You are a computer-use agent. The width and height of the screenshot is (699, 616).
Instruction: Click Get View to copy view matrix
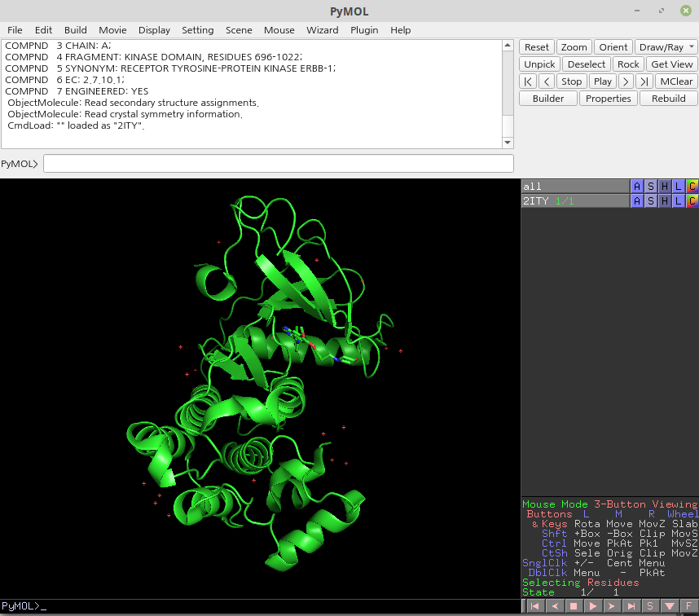pyautogui.click(x=672, y=64)
